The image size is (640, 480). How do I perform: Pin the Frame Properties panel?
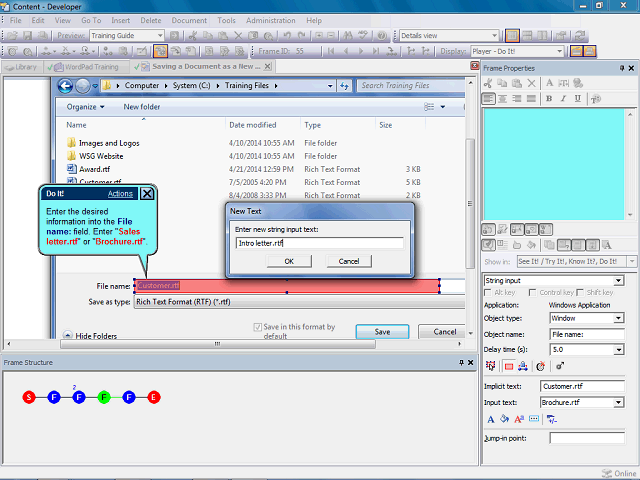[x=622, y=68]
